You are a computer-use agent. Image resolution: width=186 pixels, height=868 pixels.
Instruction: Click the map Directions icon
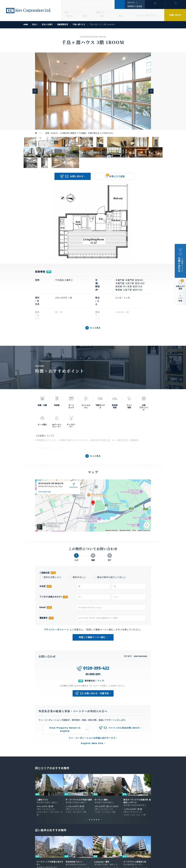pos(74,484)
